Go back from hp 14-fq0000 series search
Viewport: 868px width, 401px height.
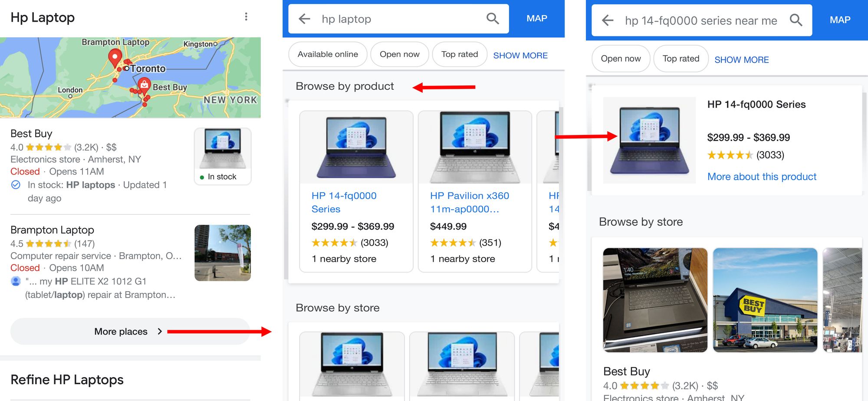pos(608,20)
